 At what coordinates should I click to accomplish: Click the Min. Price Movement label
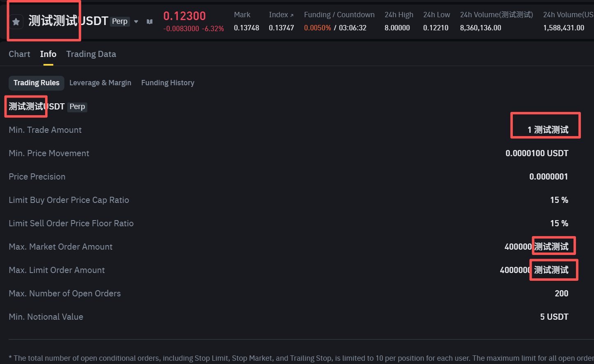coord(49,153)
